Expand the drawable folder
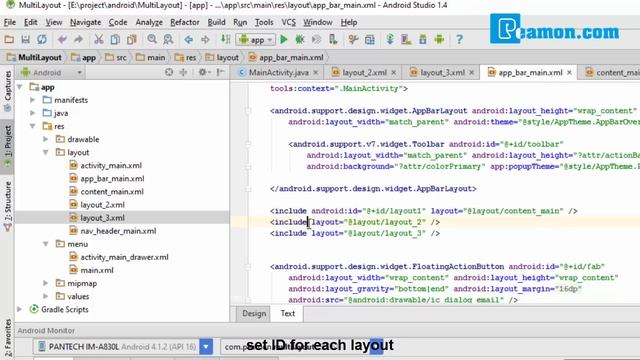Viewport: 640px width, 360px height. click(x=46, y=139)
